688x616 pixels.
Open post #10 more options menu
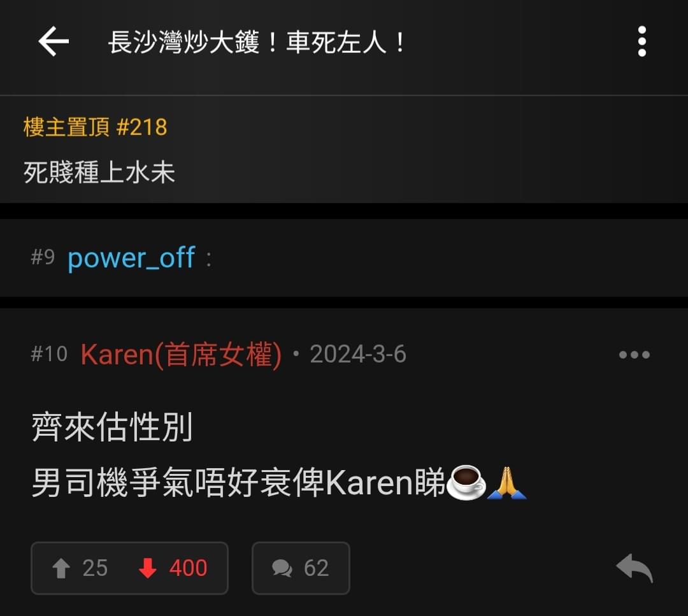(x=634, y=355)
